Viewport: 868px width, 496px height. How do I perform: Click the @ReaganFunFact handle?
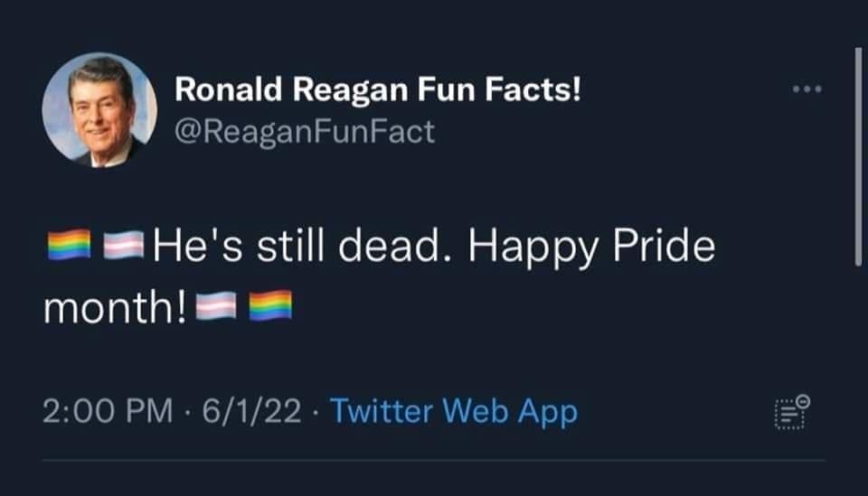pyautogui.click(x=305, y=132)
